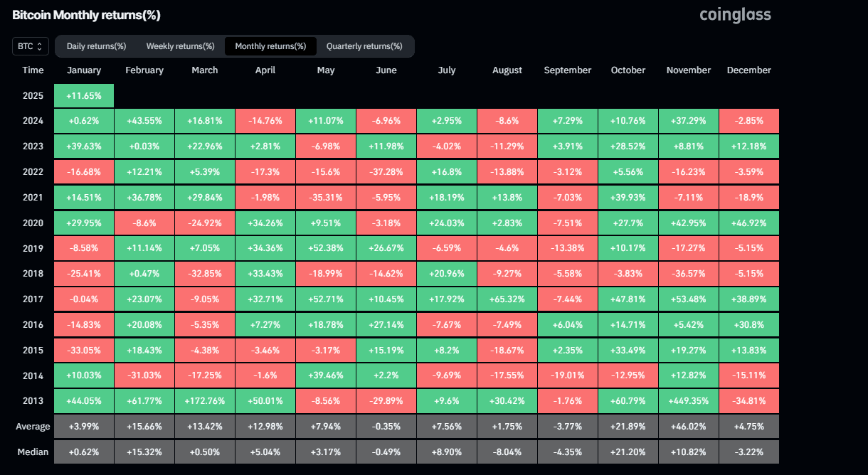
Task: Click the December column header
Action: coord(748,70)
